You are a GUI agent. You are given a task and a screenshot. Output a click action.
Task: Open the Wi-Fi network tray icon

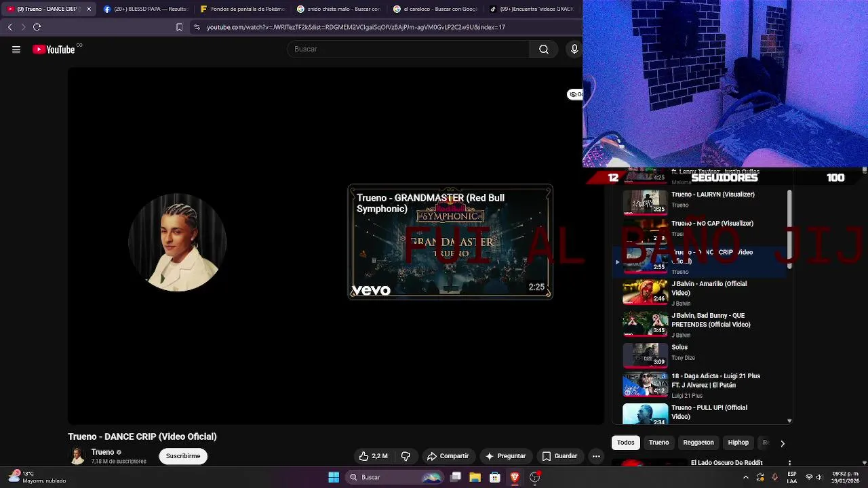pos(809,477)
